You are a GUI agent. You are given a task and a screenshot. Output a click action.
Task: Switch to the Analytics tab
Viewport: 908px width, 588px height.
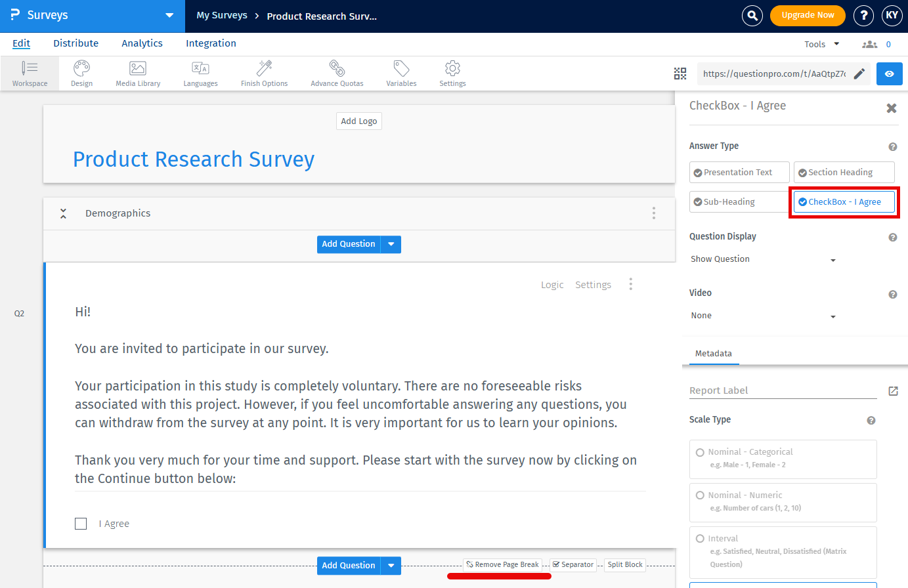click(x=142, y=43)
